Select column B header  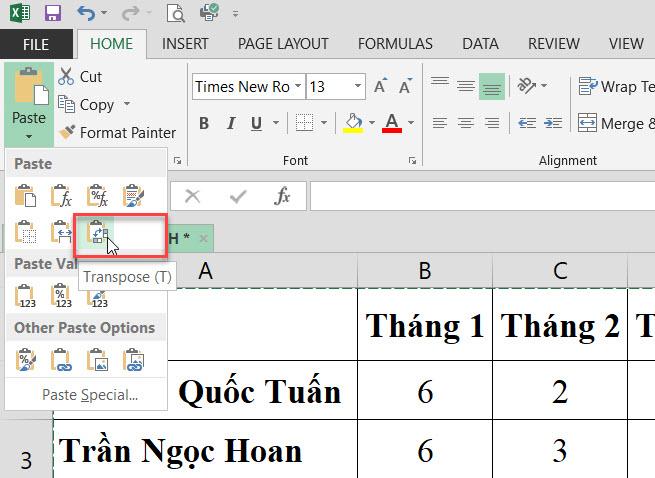click(425, 270)
